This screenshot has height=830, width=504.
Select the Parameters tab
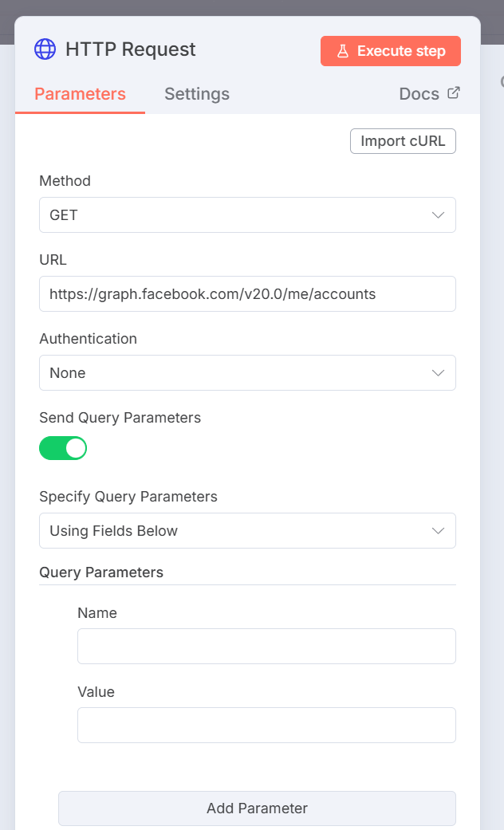80,94
